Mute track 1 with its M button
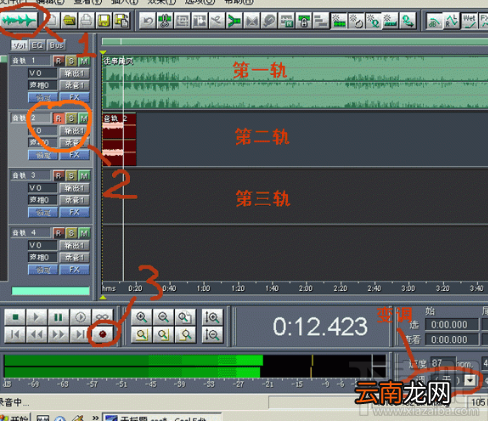Image resolution: width=488 pixels, height=421 pixels. (84, 61)
